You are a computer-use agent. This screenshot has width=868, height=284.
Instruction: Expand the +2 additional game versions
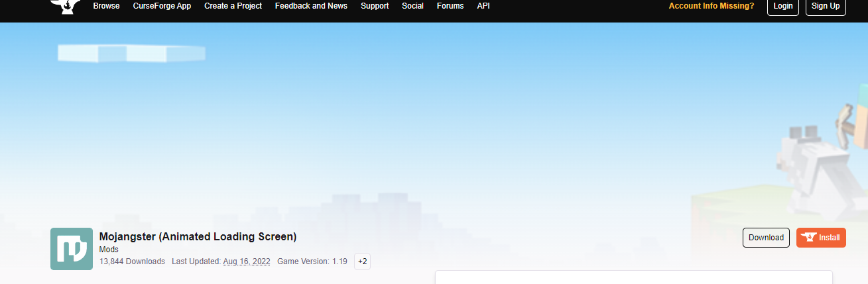pyautogui.click(x=362, y=261)
